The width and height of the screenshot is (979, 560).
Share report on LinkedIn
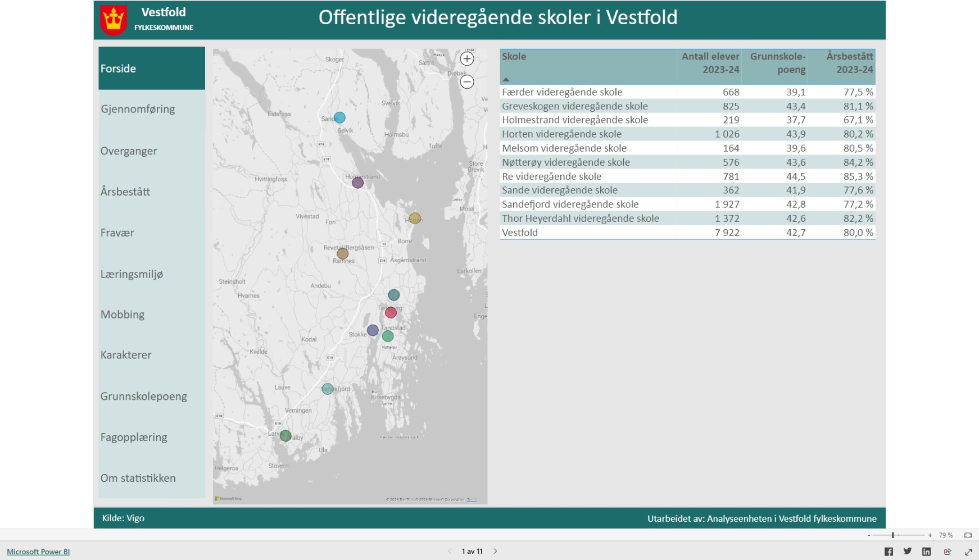coord(927,552)
